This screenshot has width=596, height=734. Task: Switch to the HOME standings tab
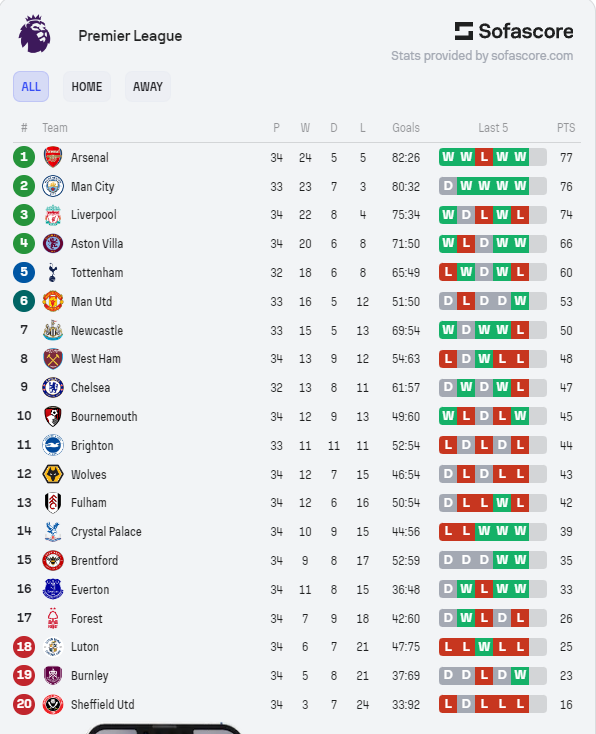(87, 87)
